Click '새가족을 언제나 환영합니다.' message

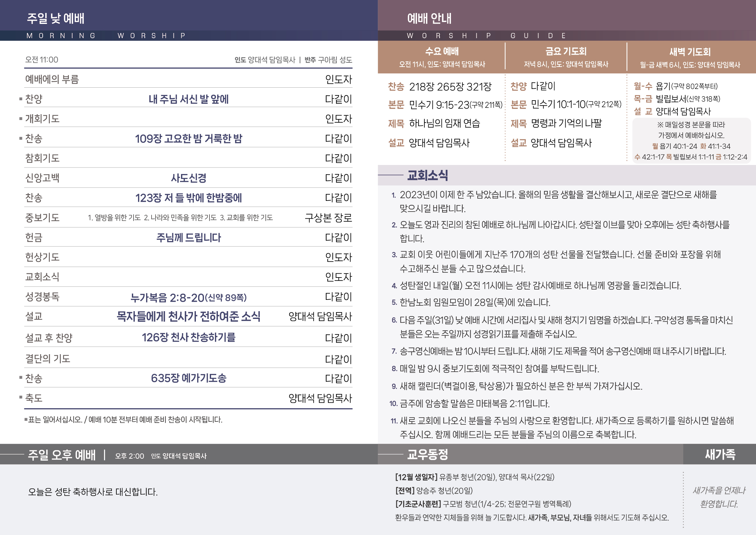click(719, 497)
